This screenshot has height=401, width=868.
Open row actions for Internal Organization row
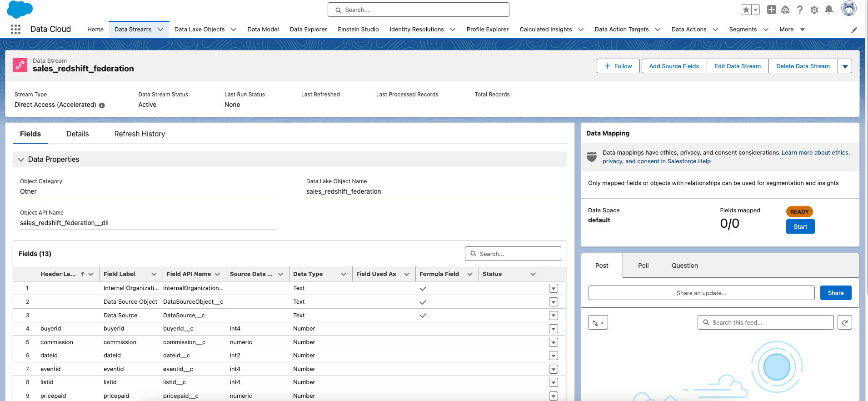(554, 288)
